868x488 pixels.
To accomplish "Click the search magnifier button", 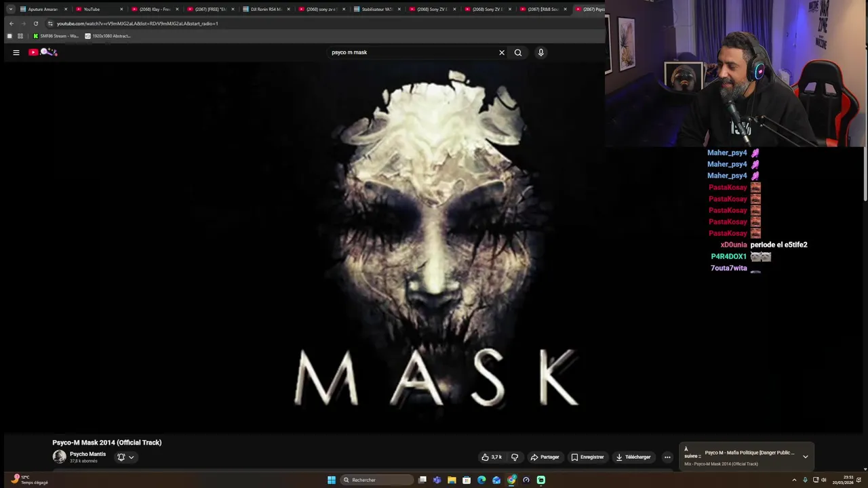I will pos(518,52).
